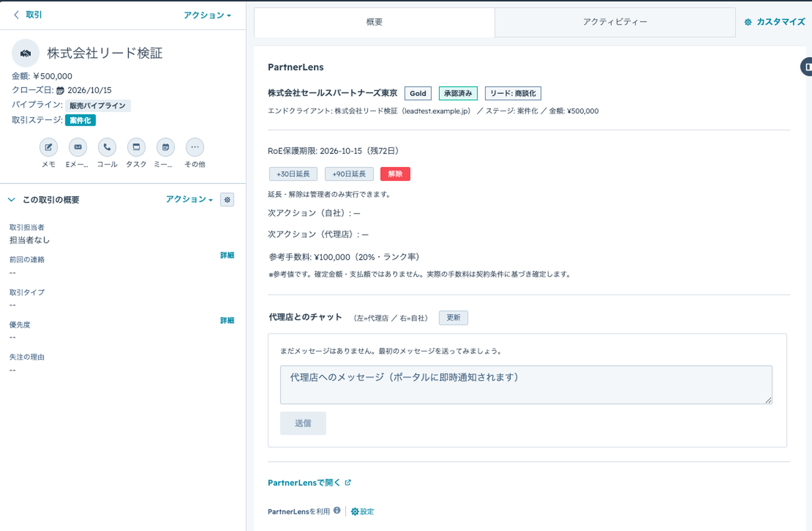Open the その他 more actions icon

pyautogui.click(x=195, y=147)
